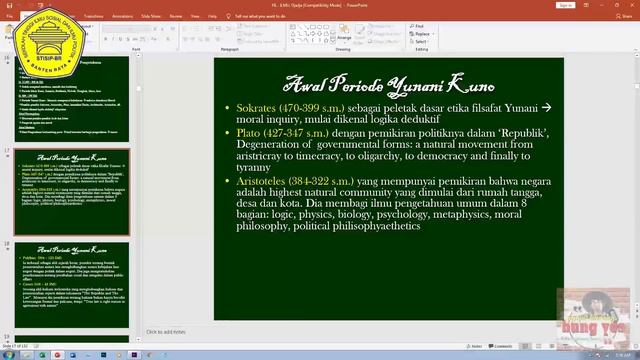Switch to Slide Sorter view icon

[538, 346]
